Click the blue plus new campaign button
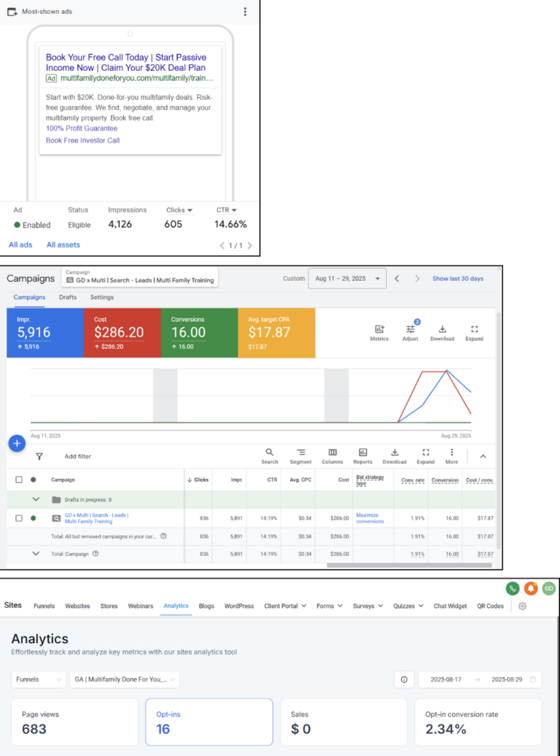Screen dimensions: 560x756 (17, 443)
